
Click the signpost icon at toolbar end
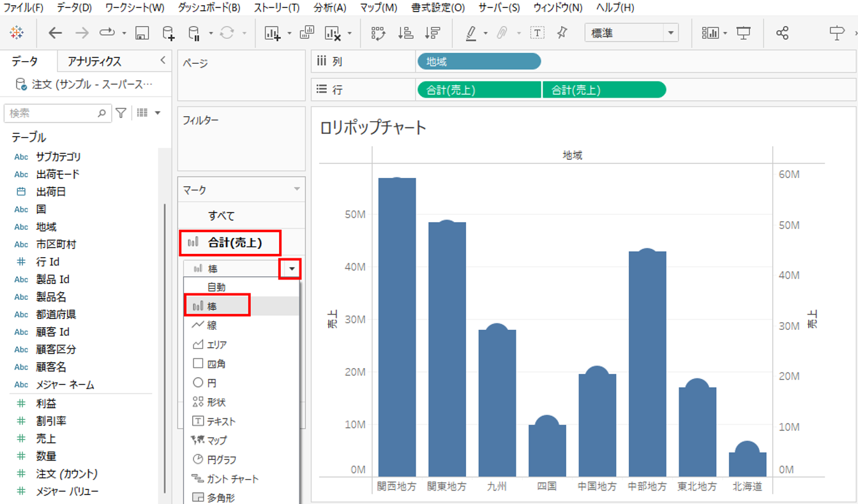837,33
